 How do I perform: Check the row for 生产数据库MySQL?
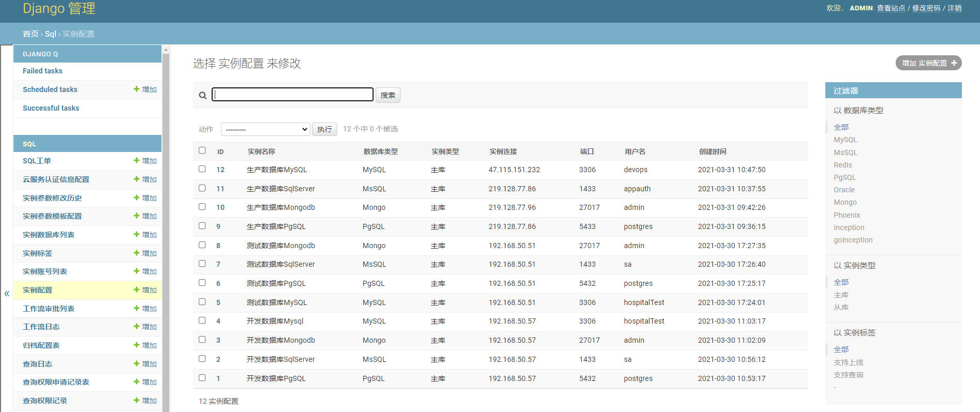202,169
